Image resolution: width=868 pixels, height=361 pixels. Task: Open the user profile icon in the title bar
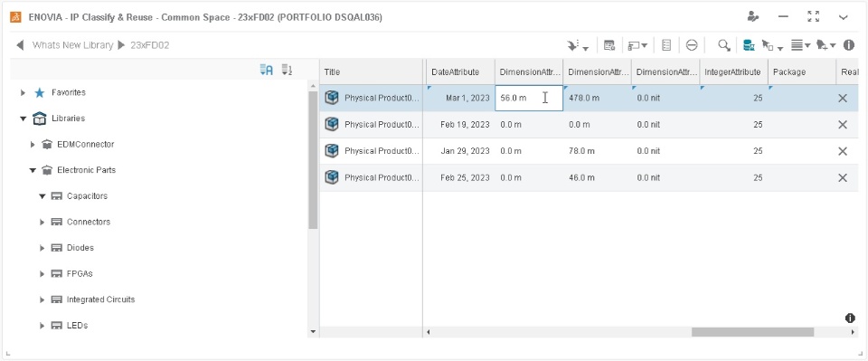pyautogui.click(x=753, y=16)
